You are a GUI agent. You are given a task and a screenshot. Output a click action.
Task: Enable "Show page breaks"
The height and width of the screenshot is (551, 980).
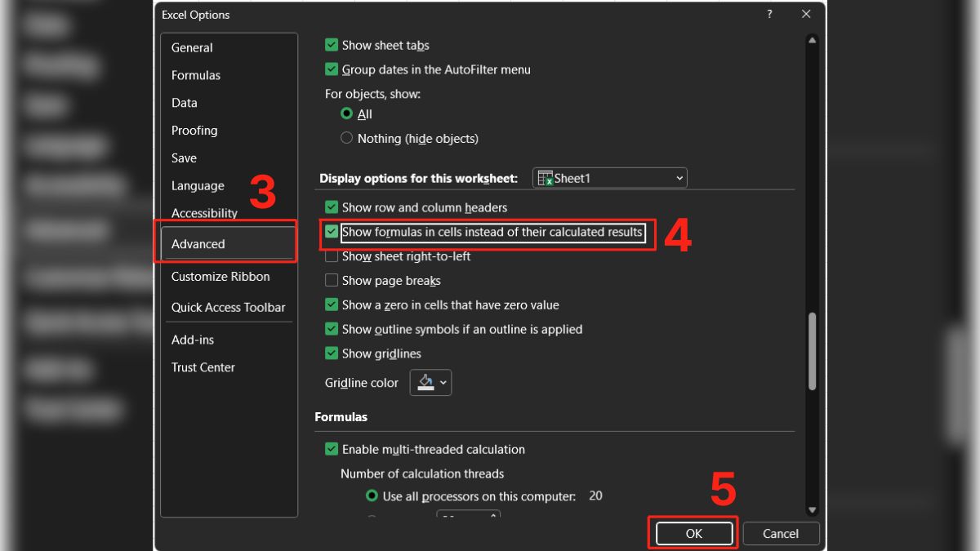pos(332,280)
